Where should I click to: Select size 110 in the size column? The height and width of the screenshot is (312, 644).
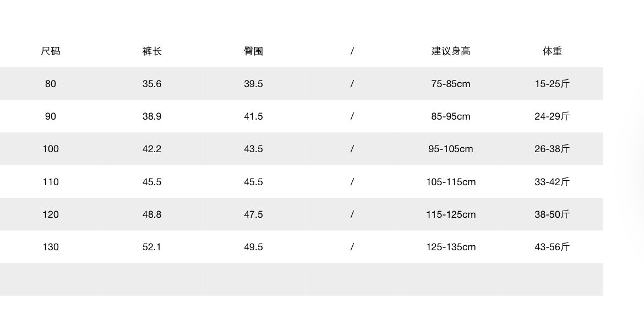click(51, 182)
